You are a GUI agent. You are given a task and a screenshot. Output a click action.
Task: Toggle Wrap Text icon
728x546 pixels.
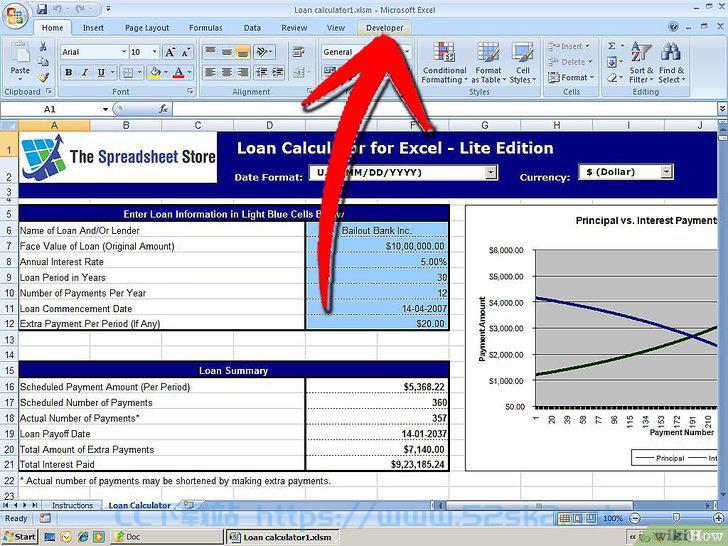pos(299,52)
